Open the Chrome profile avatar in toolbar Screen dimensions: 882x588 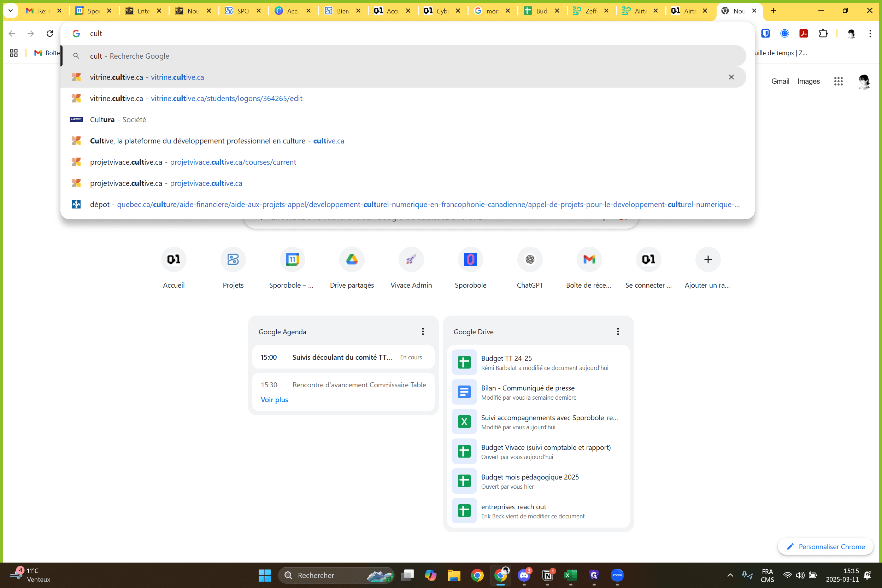tap(851, 33)
